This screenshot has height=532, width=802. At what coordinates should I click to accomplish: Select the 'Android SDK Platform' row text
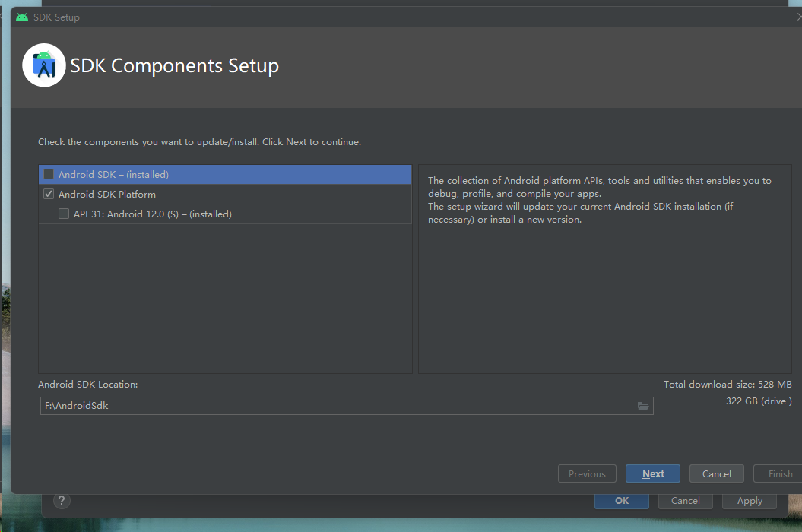click(x=107, y=195)
